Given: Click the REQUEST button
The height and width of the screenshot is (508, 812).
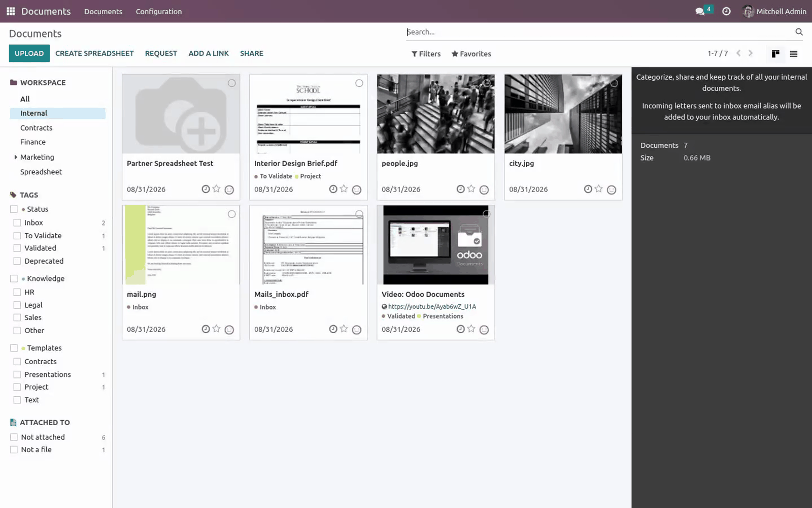Looking at the screenshot, I should click(x=161, y=53).
